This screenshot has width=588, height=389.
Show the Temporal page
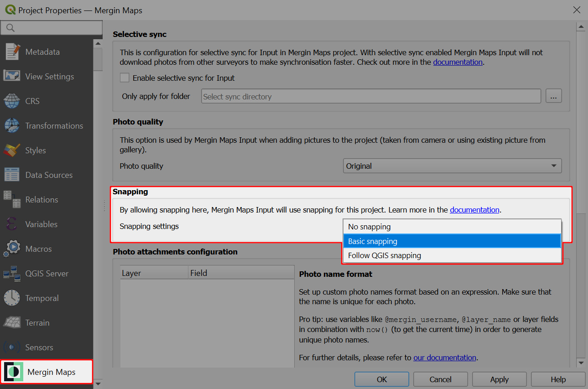click(47, 298)
